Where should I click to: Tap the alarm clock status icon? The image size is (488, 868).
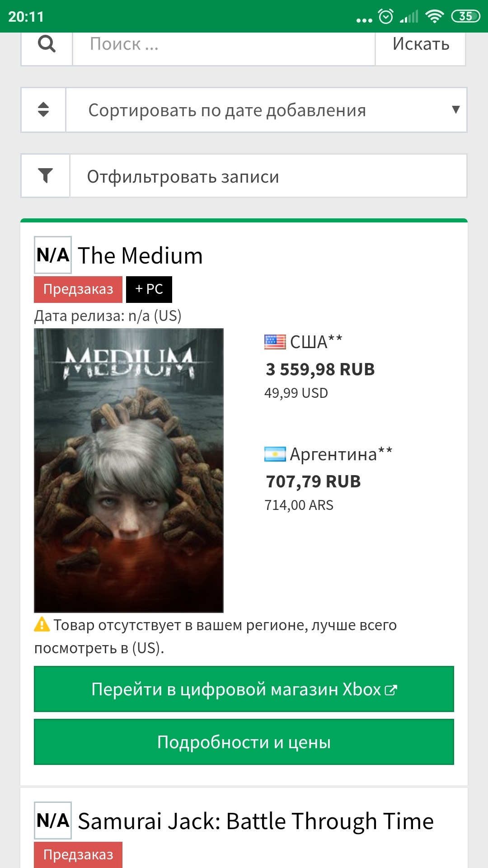386,17
